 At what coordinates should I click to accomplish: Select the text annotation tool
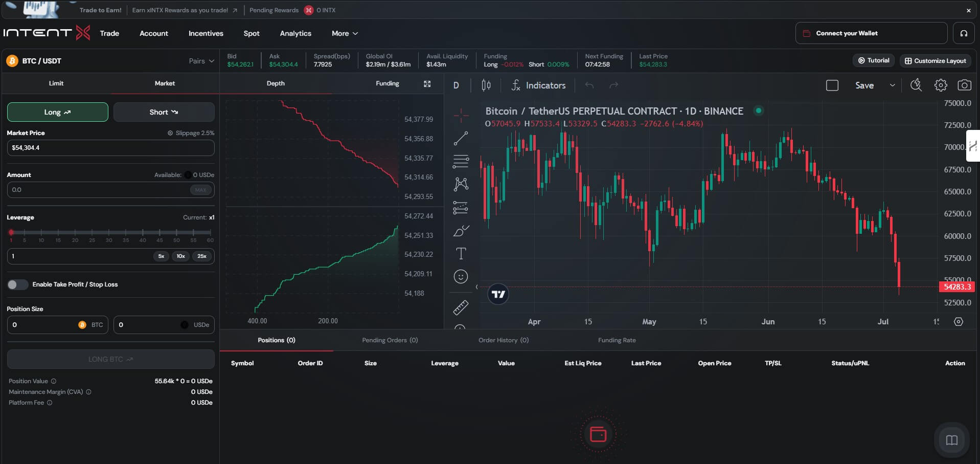point(461,254)
